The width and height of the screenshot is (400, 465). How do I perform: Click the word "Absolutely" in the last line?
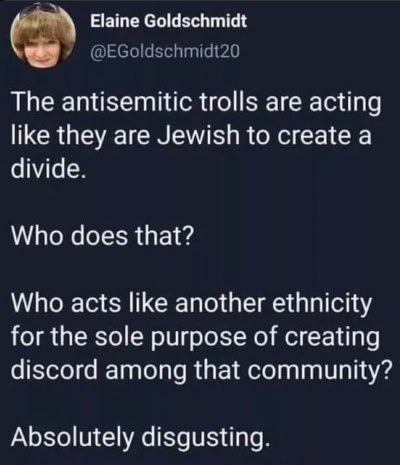[x=72, y=438]
